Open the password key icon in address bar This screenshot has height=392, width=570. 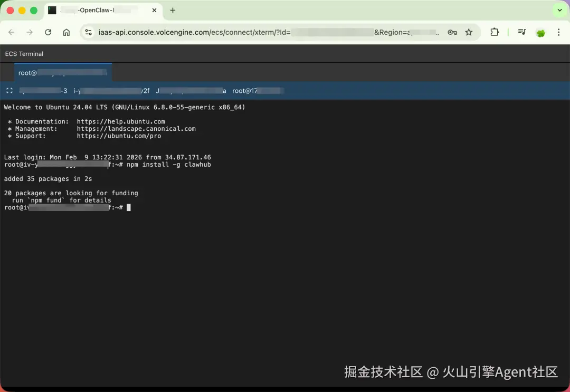[452, 32]
